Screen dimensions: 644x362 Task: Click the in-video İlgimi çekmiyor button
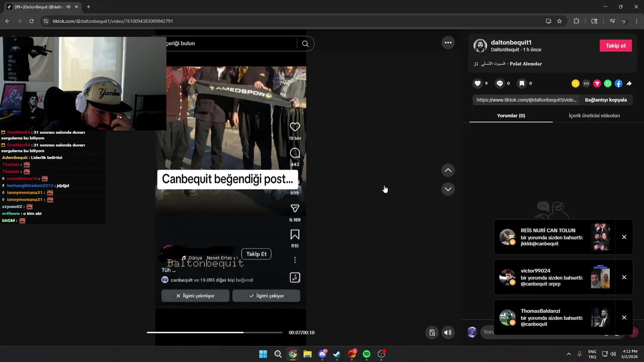pyautogui.click(x=195, y=296)
